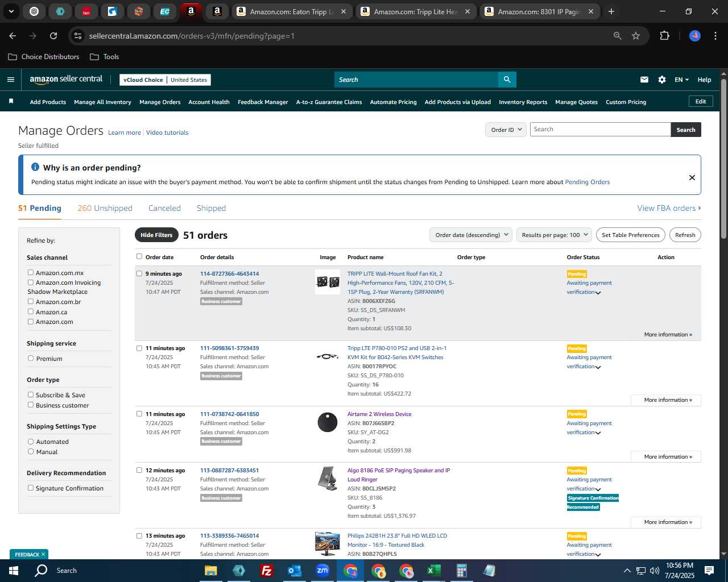Viewport: 728px width, 582px height.
Task: Open the Seller Central hamburger menu
Action: pos(10,80)
